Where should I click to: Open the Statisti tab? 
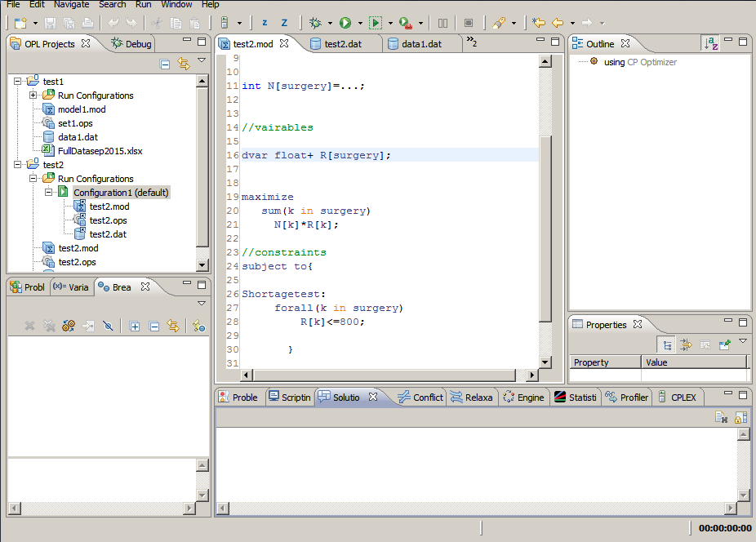point(576,398)
